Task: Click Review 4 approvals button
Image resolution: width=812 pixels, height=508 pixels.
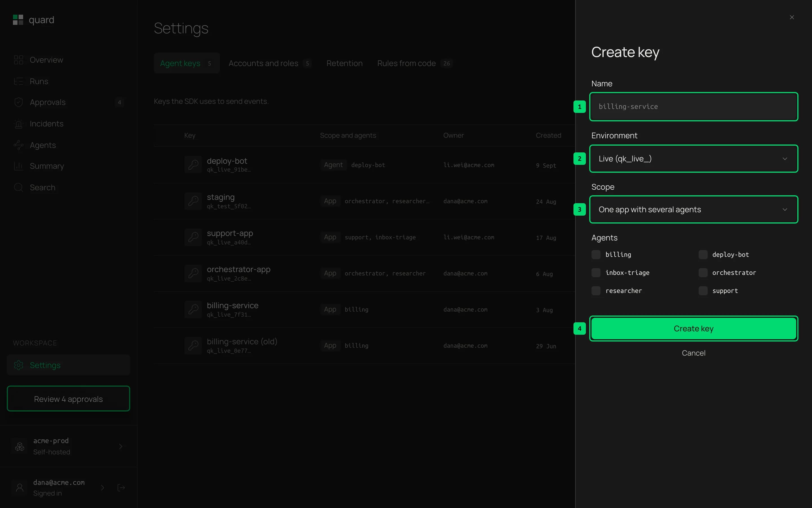Action: 69,399
